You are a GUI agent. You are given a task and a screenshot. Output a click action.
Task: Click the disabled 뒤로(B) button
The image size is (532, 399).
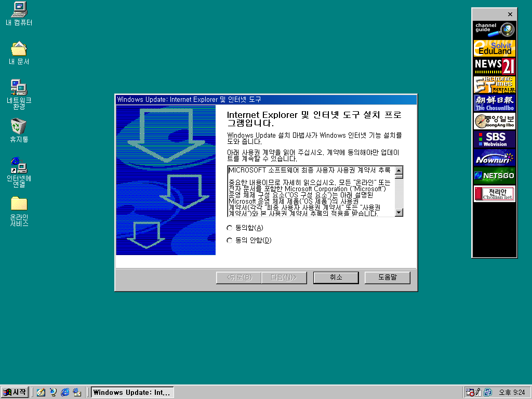tap(239, 277)
